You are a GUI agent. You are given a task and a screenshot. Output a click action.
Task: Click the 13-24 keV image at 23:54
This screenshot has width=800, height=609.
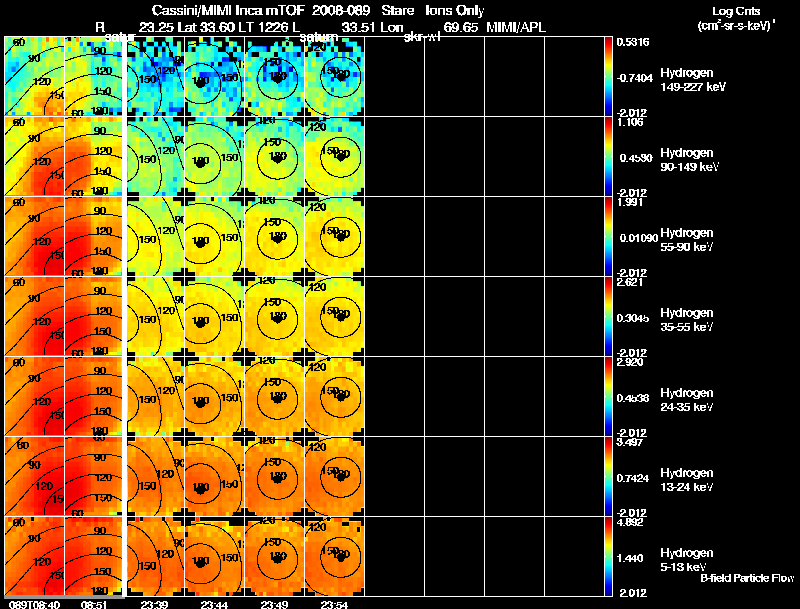[x=335, y=476]
